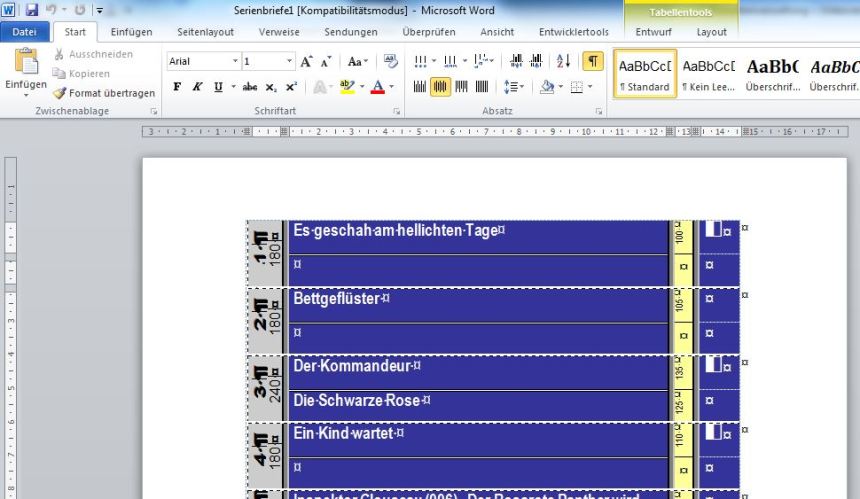The width and height of the screenshot is (860, 499).
Task: Toggle underline formatting (U)
Action: tap(218, 87)
